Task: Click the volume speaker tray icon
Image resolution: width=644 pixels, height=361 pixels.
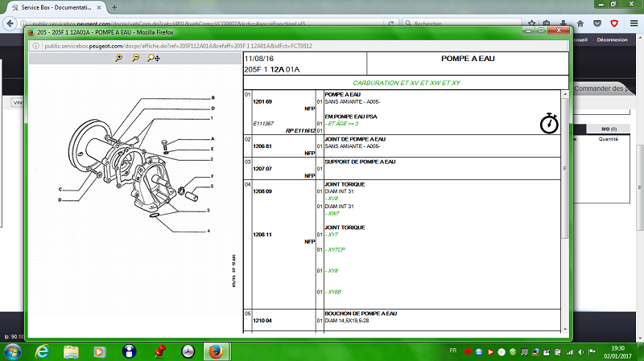Action: click(580, 352)
